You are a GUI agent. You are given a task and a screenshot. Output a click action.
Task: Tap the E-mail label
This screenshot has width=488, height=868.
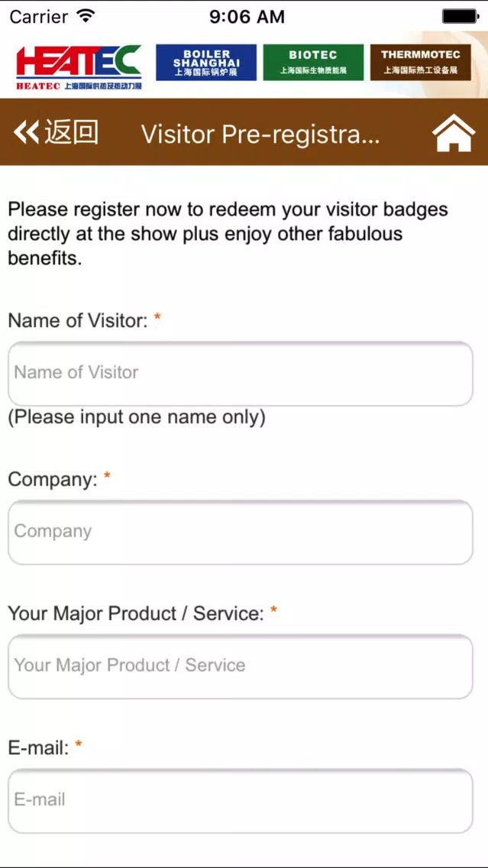[38, 748]
